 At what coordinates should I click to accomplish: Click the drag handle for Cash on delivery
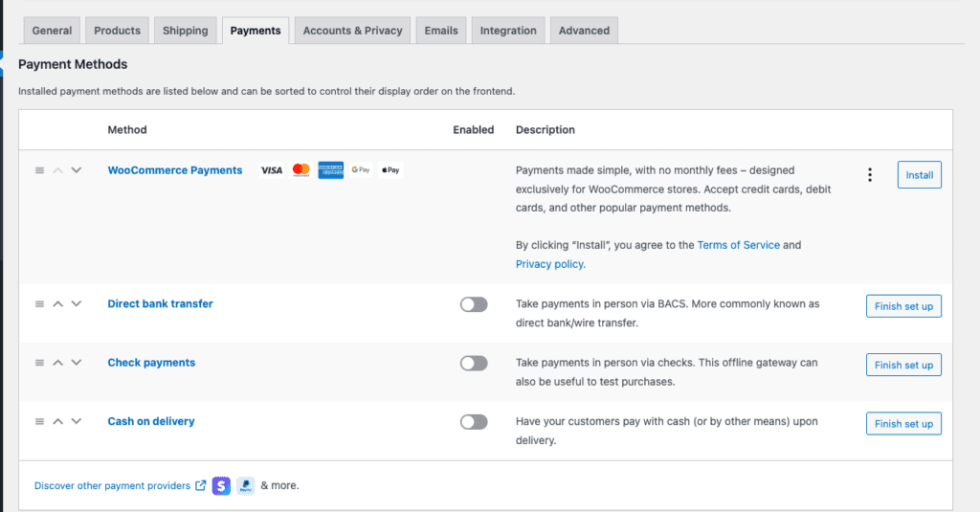[39, 422]
